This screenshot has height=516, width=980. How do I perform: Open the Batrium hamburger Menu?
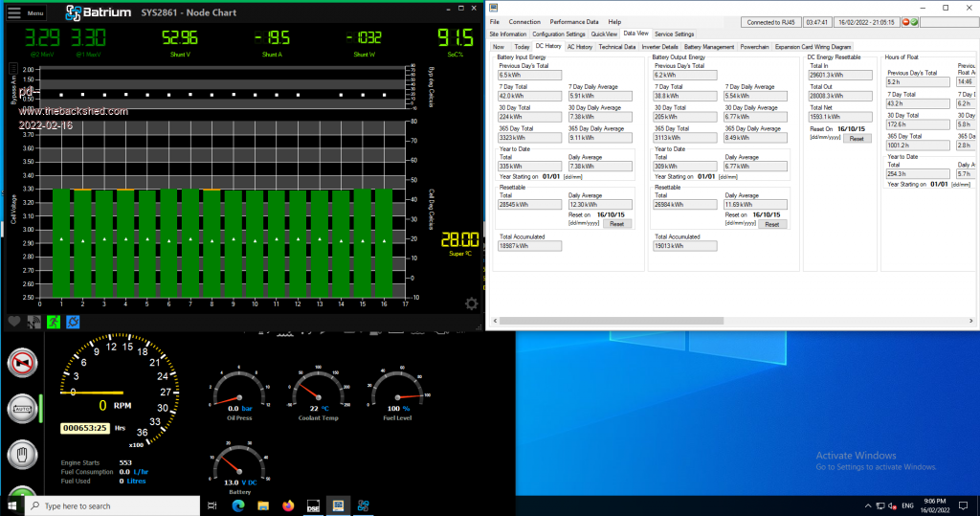click(26, 13)
